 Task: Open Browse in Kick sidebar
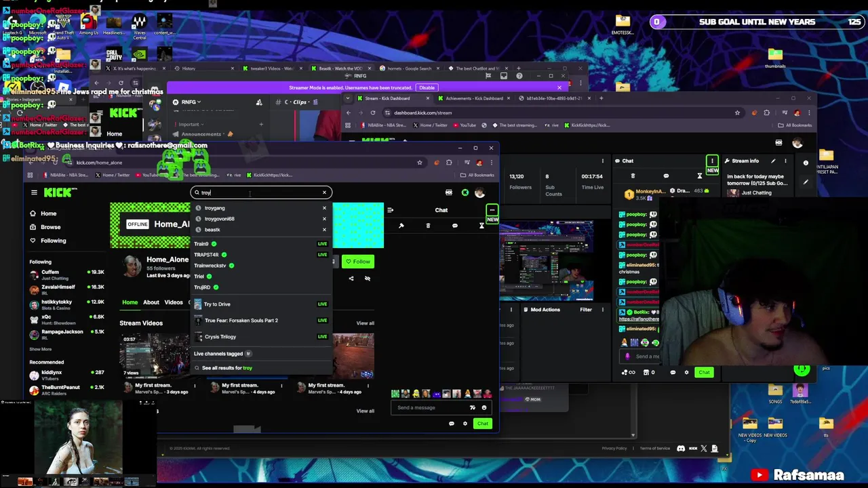coord(50,227)
